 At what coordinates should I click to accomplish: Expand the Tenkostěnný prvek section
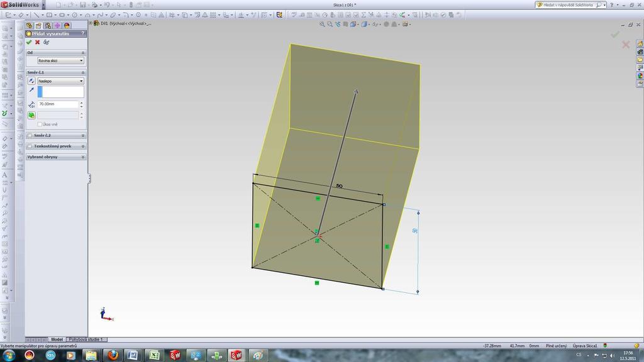82,146
